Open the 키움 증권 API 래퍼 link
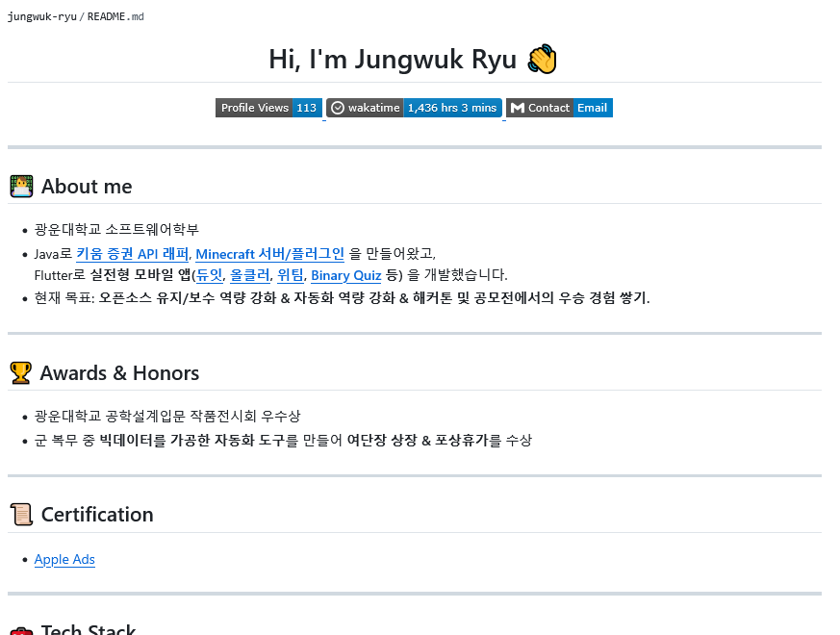 click(132, 254)
